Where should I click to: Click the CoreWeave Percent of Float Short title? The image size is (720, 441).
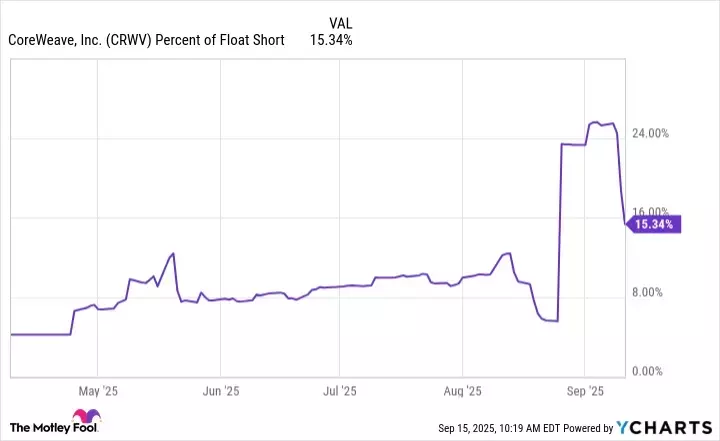coord(147,40)
